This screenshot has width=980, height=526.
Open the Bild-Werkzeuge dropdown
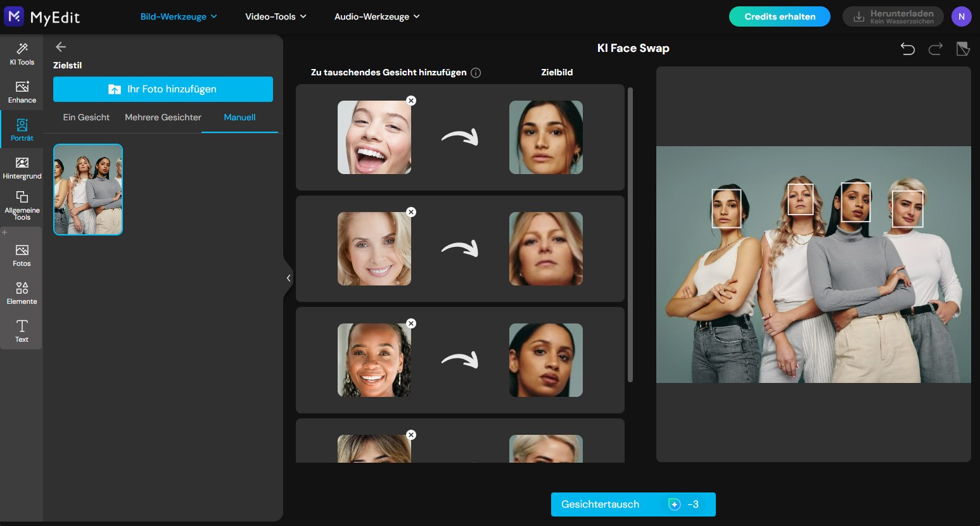pyautogui.click(x=178, y=16)
